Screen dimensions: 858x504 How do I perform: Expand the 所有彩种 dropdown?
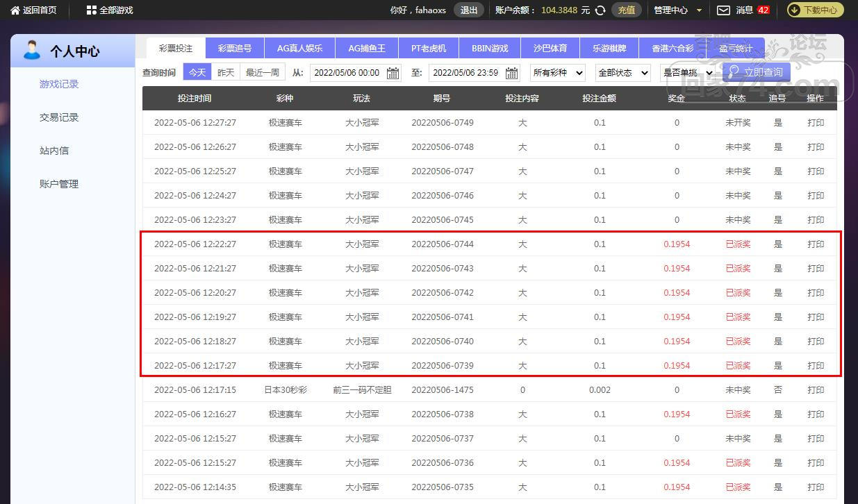(557, 72)
